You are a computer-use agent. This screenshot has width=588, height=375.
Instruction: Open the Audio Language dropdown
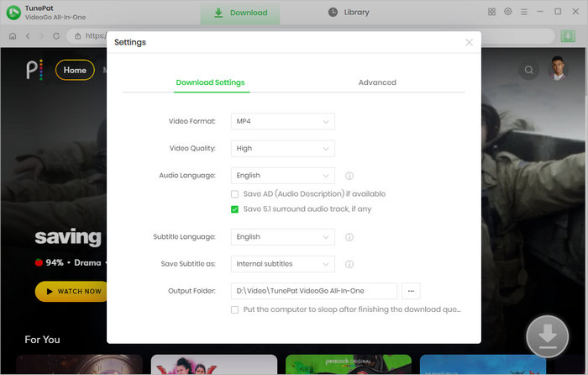tap(283, 175)
